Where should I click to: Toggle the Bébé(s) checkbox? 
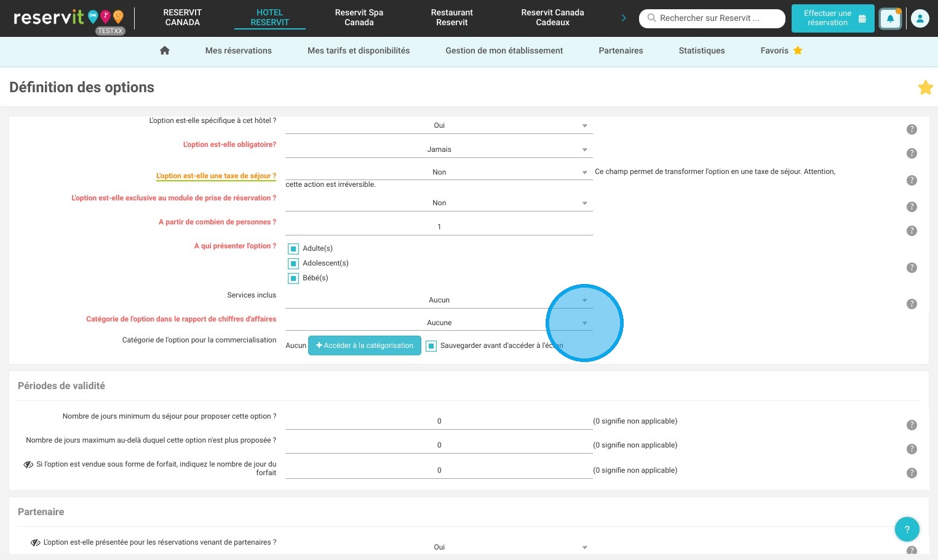tap(293, 278)
